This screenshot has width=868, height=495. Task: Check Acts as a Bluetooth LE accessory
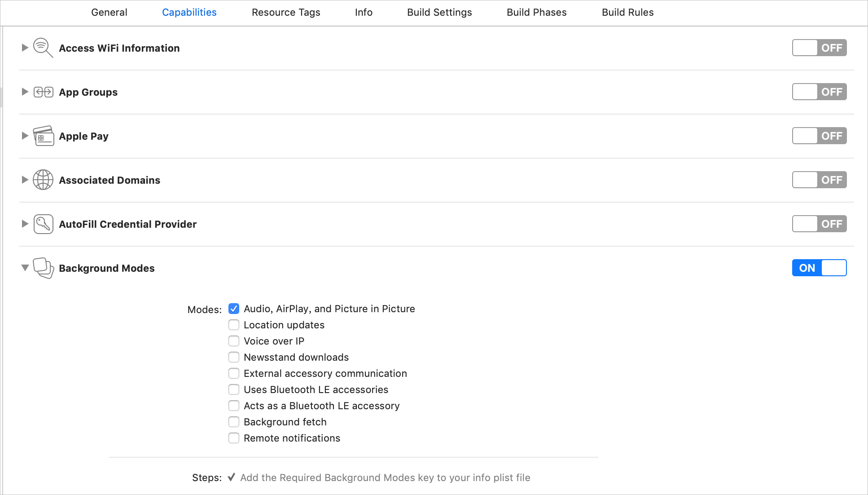[x=234, y=406]
